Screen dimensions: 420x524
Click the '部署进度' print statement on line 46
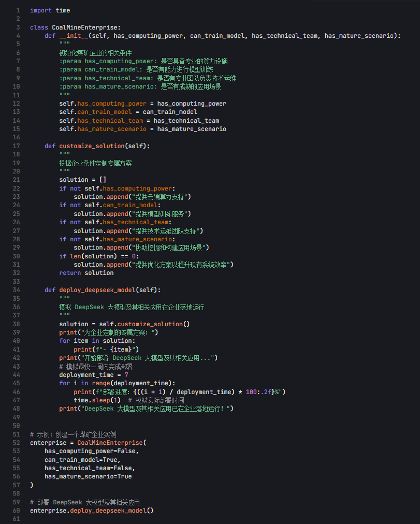(179, 392)
